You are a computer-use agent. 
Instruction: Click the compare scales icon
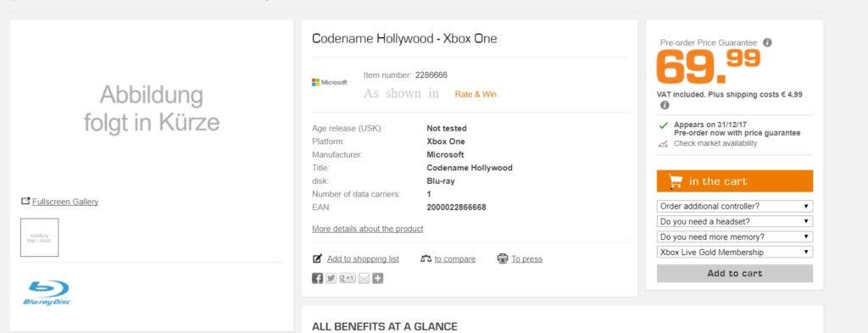pos(426,258)
